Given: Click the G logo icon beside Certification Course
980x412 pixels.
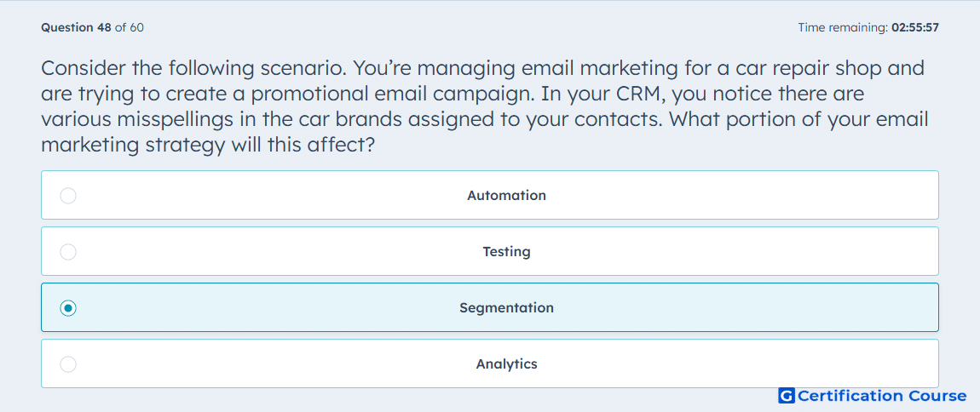Looking at the screenshot, I should click(x=786, y=396).
